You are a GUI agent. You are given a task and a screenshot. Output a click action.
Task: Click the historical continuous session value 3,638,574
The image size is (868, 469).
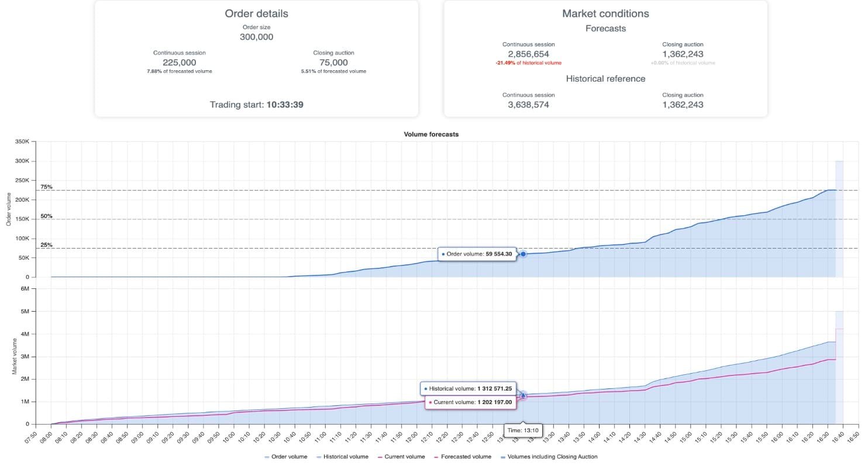point(528,105)
